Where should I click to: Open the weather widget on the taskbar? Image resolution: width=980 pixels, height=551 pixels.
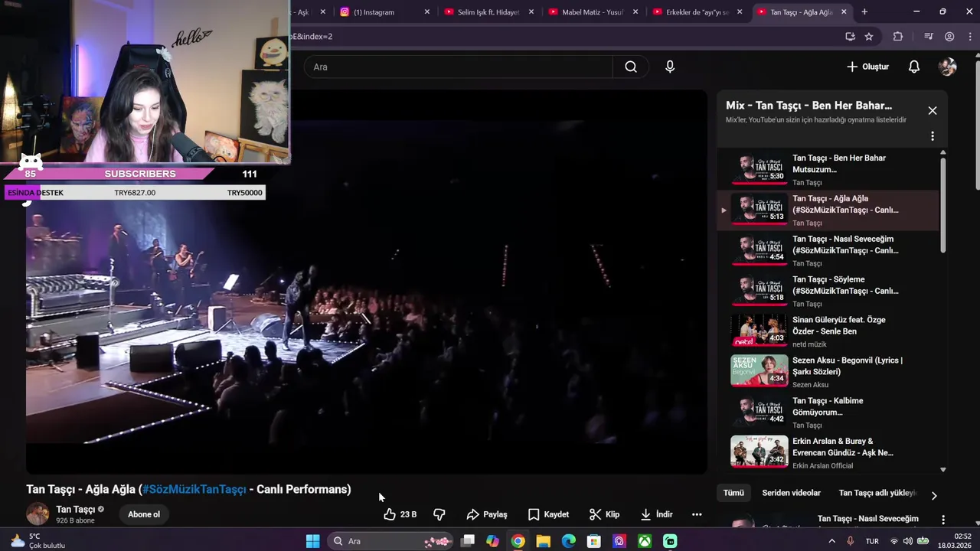coord(37,541)
